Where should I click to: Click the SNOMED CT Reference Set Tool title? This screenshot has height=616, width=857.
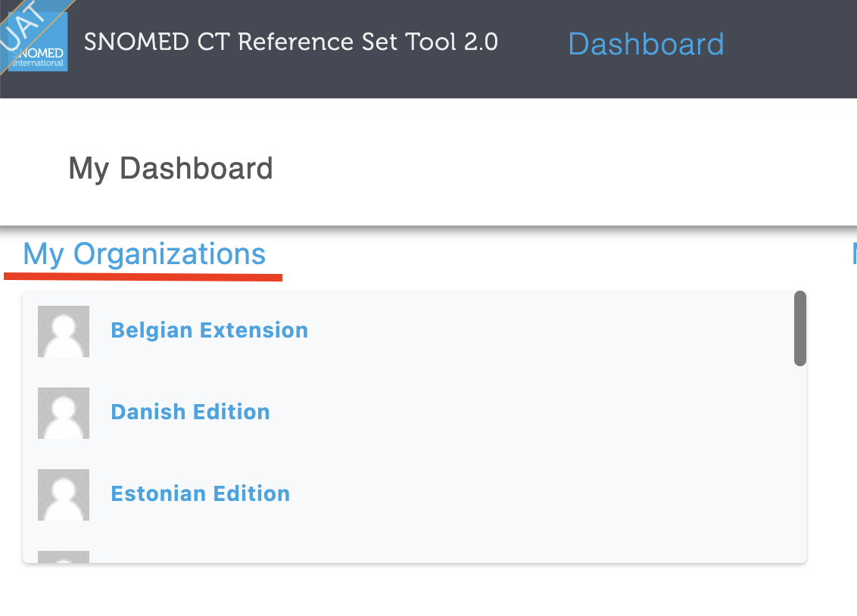click(291, 42)
